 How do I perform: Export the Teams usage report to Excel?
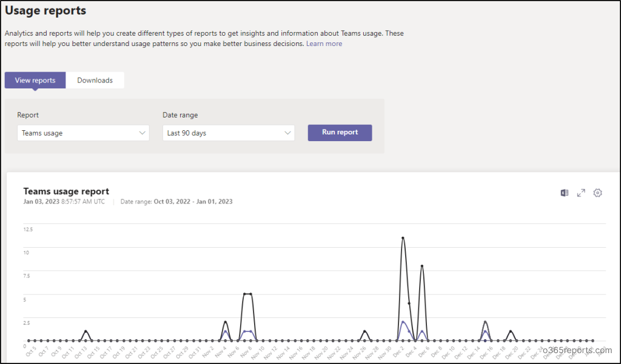pyautogui.click(x=564, y=193)
